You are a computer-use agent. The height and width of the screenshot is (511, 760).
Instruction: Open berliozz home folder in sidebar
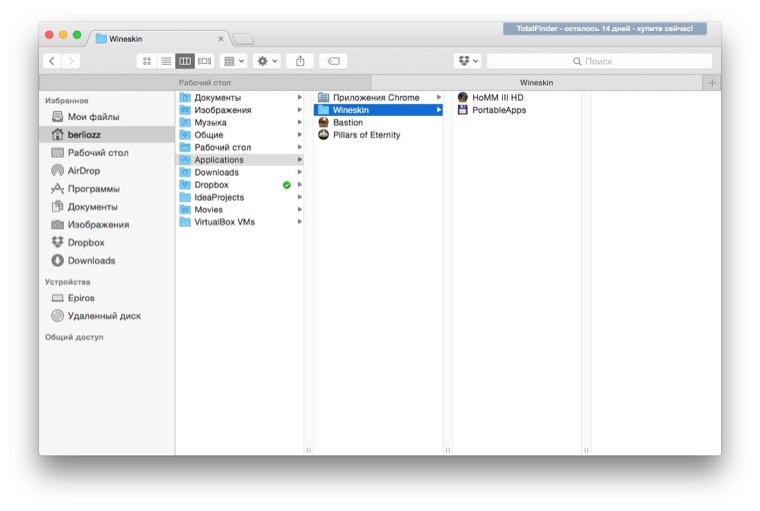pyautogui.click(x=107, y=135)
